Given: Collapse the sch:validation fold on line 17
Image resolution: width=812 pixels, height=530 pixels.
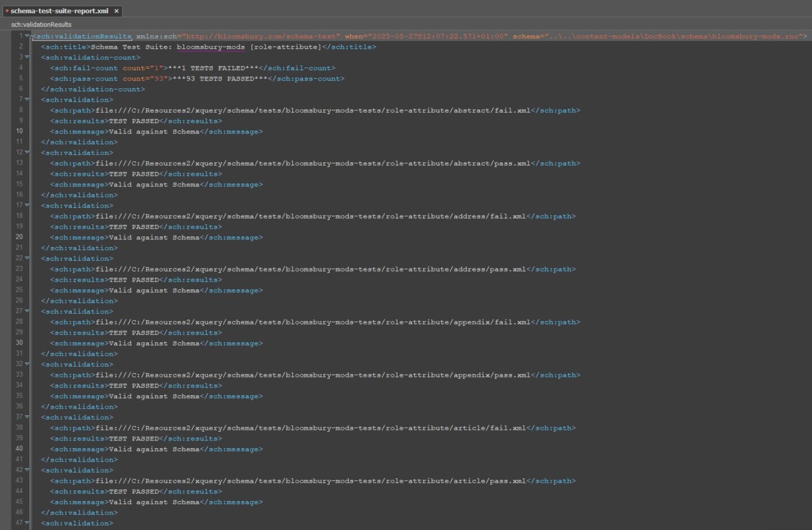Looking at the screenshot, I should coord(27,205).
